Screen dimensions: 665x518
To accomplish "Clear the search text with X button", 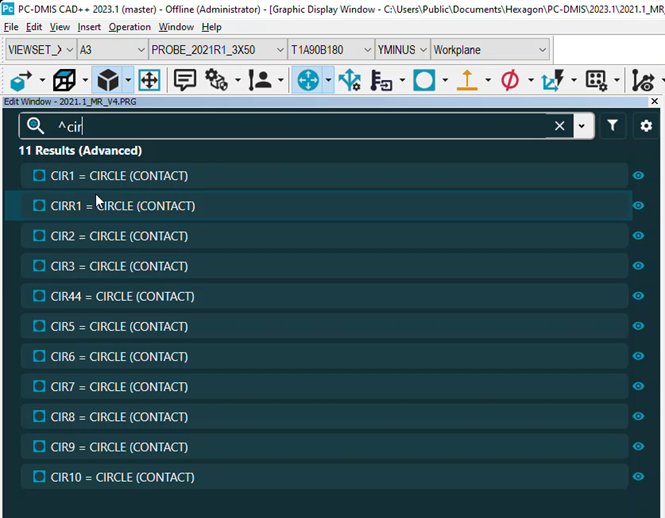I will coord(560,126).
